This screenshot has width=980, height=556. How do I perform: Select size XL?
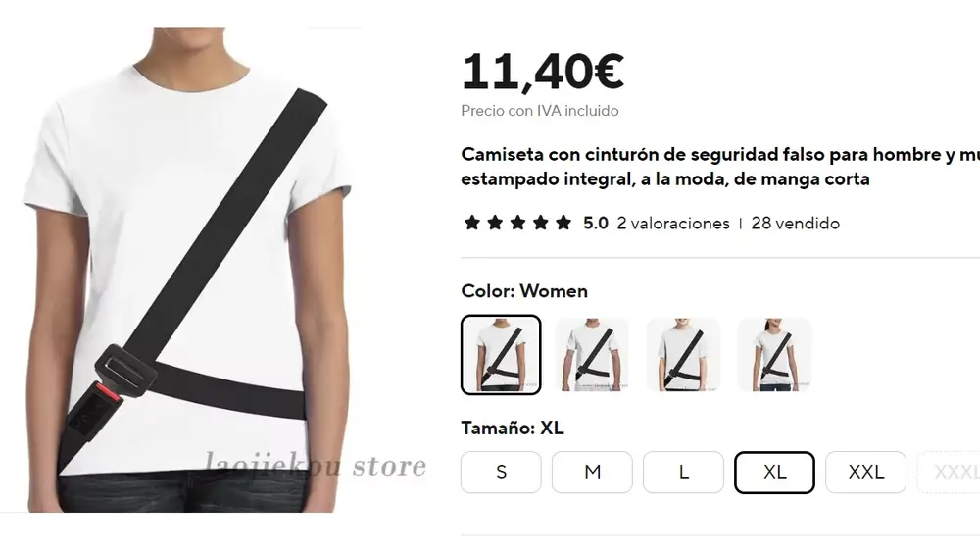[x=774, y=473]
